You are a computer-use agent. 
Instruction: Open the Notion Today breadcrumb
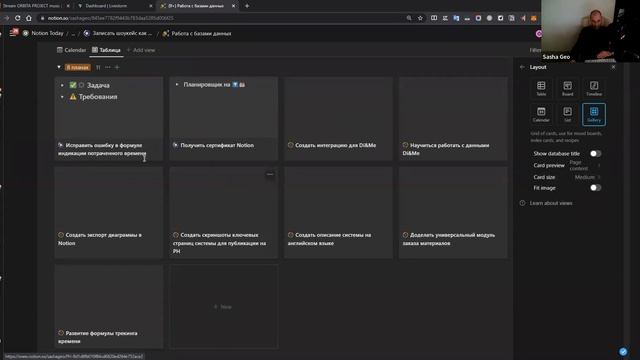tap(43, 33)
